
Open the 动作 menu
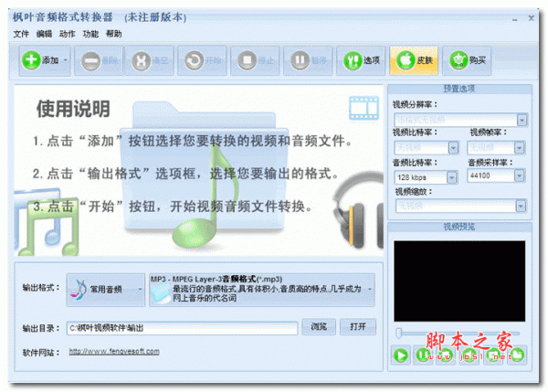[68, 34]
